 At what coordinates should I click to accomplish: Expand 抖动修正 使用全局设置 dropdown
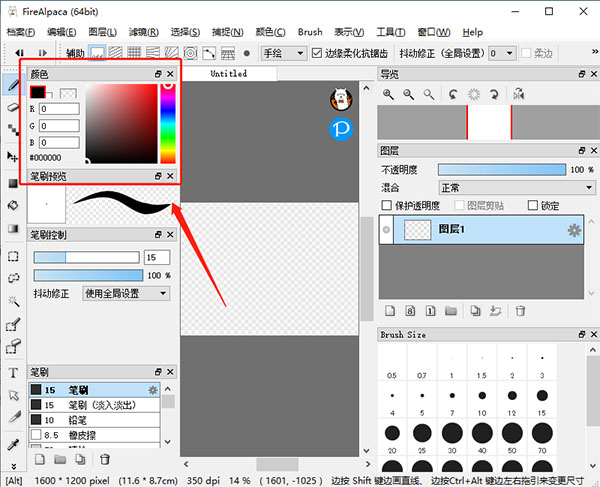point(126,293)
